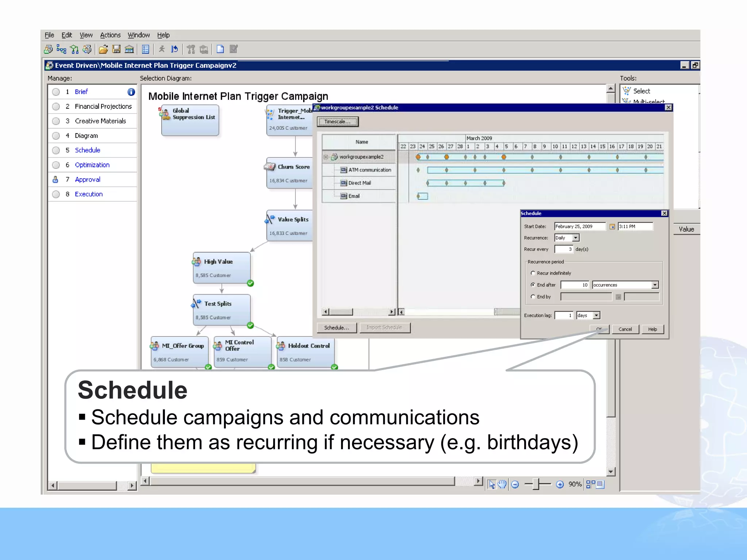Select the ATM communication row
The width and height of the screenshot is (747, 560).
tap(359, 170)
